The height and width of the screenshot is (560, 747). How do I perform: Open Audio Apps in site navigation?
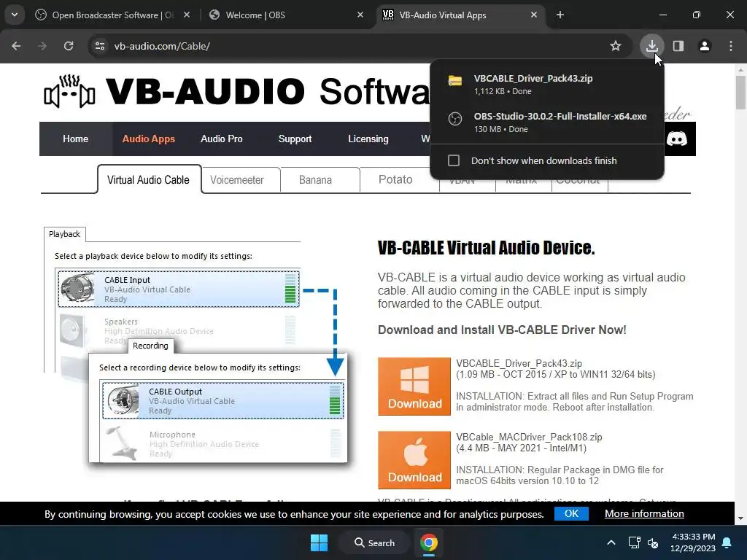coord(149,139)
